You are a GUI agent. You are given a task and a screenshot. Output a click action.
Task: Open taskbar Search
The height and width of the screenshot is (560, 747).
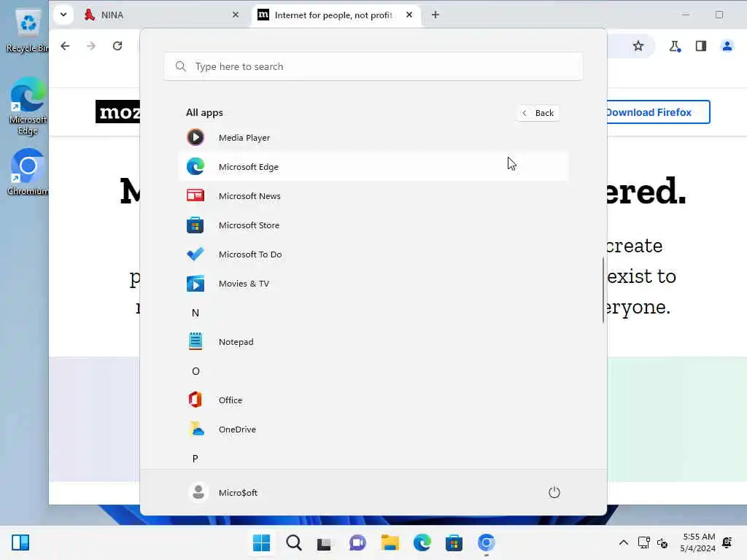coord(293,542)
